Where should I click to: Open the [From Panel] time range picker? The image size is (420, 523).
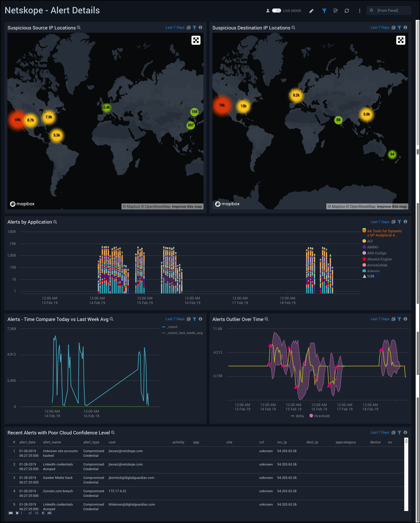tap(388, 11)
